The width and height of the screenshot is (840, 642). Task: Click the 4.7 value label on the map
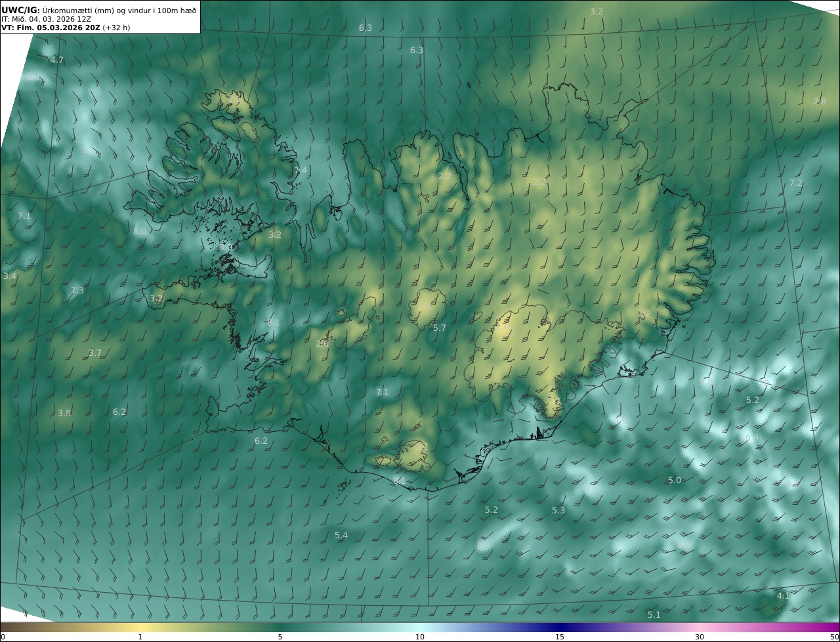point(57,60)
